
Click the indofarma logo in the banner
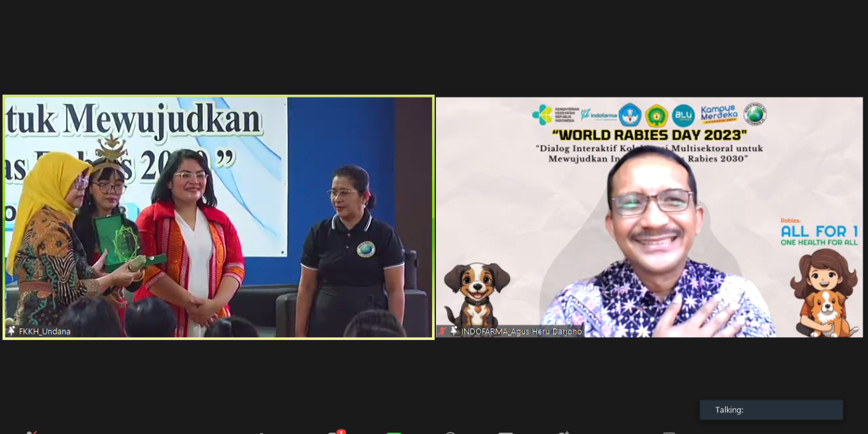(598, 115)
